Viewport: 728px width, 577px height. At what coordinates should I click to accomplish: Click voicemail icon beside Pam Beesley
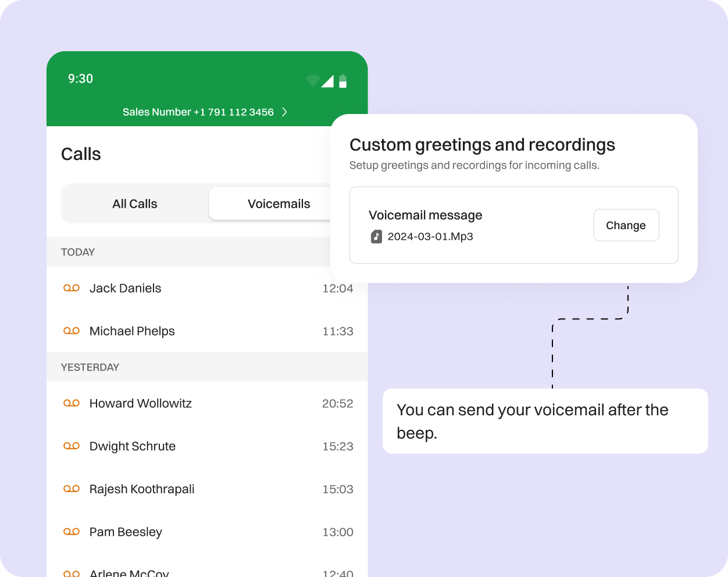click(x=72, y=532)
